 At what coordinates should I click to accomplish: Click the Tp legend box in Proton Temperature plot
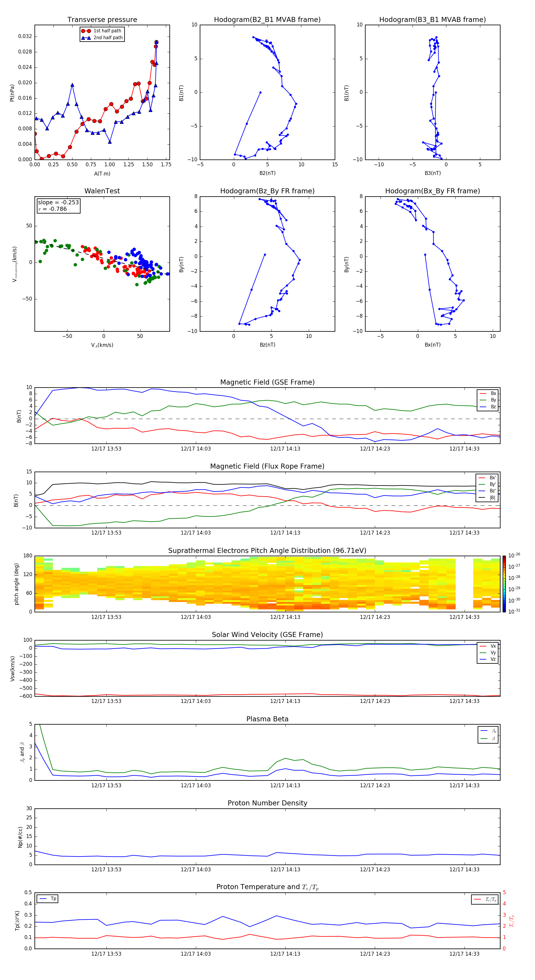pyautogui.click(x=48, y=899)
